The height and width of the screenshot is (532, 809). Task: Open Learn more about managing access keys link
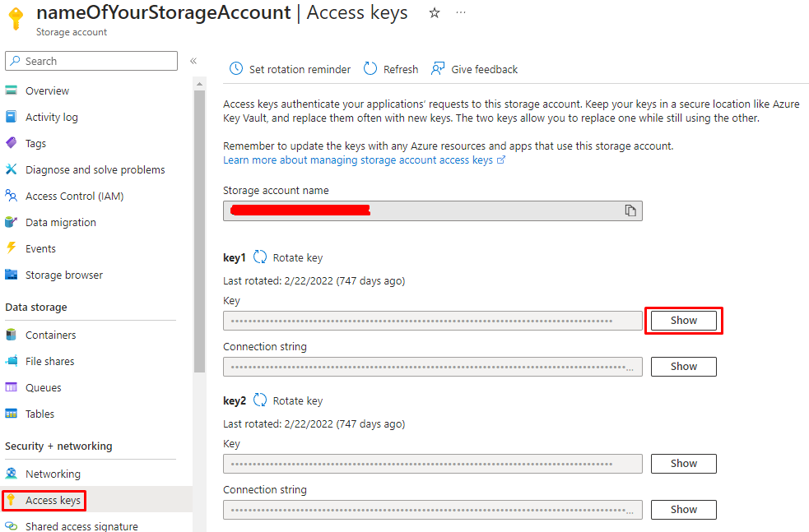(x=364, y=160)
